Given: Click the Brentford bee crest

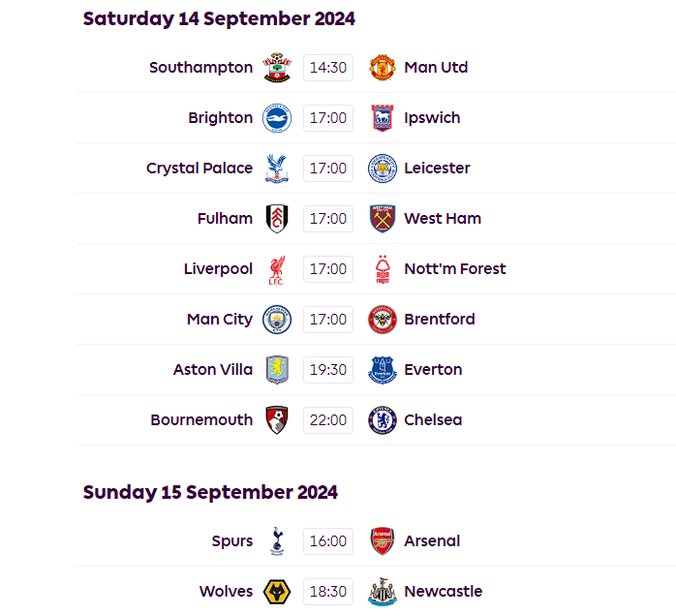Looking at the screenshot, I should [x=383, y=320].
